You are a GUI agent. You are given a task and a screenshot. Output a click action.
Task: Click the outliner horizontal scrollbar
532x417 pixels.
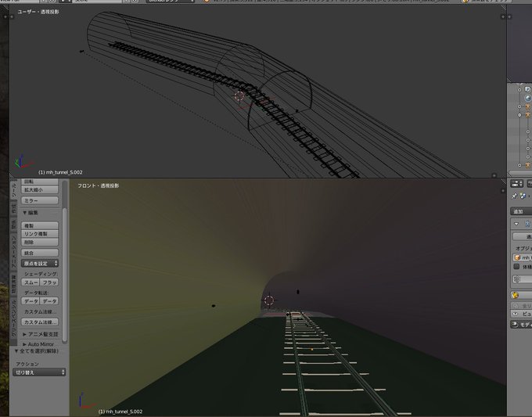pyautogui.click(x=519, y=173)
